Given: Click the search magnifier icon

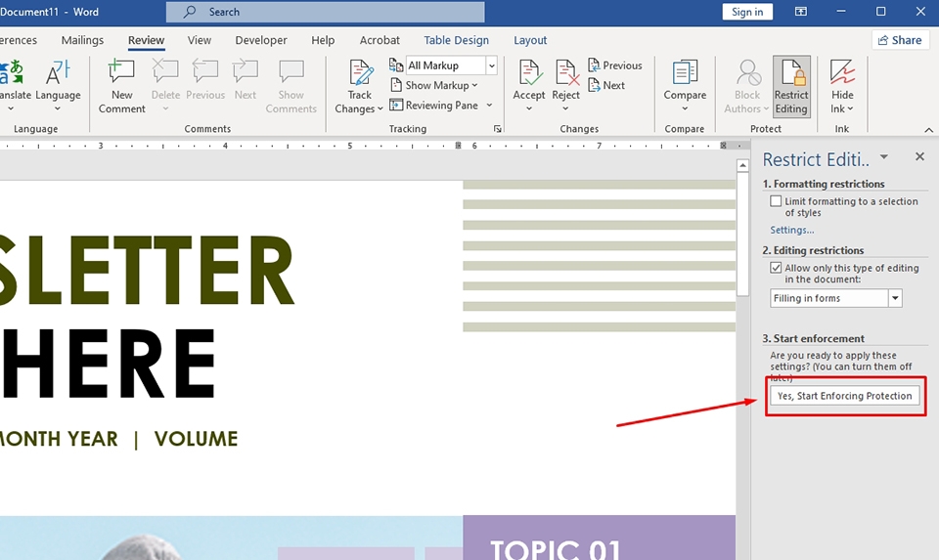Looking at the screenshot, I should [189, 12].
